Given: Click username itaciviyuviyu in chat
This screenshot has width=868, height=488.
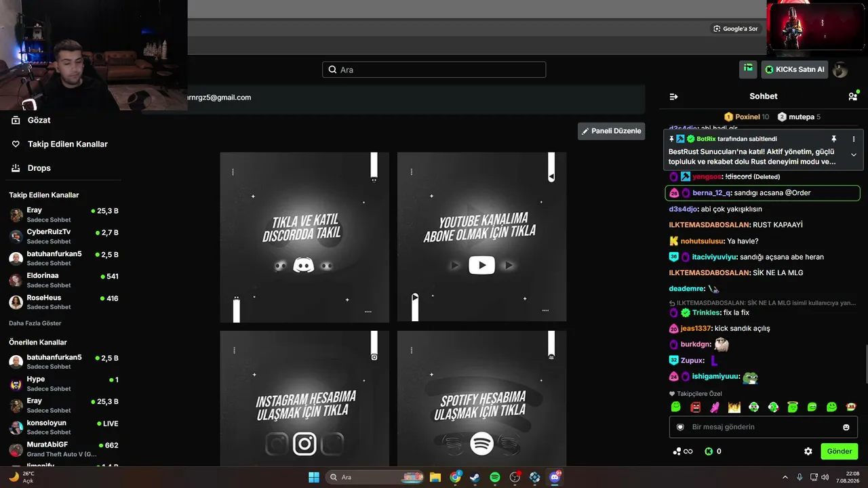Looking at the screenshot, I should (x=715, y=257).
